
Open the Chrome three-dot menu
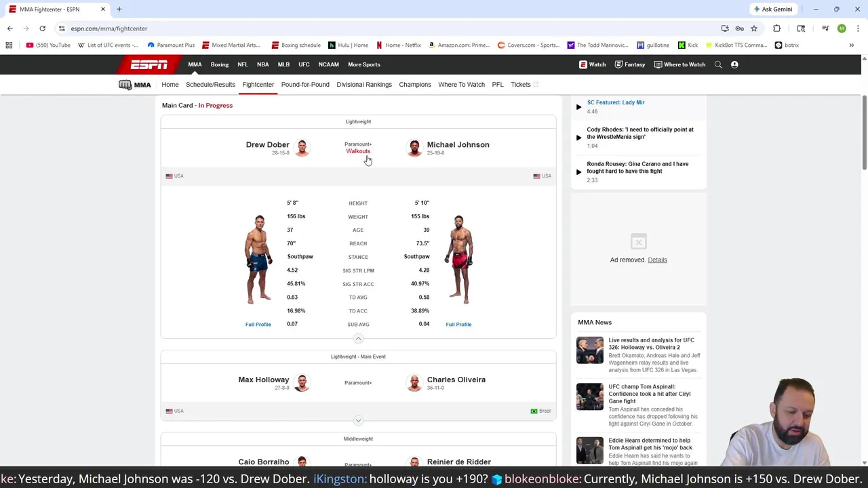[x=857, y=28]
